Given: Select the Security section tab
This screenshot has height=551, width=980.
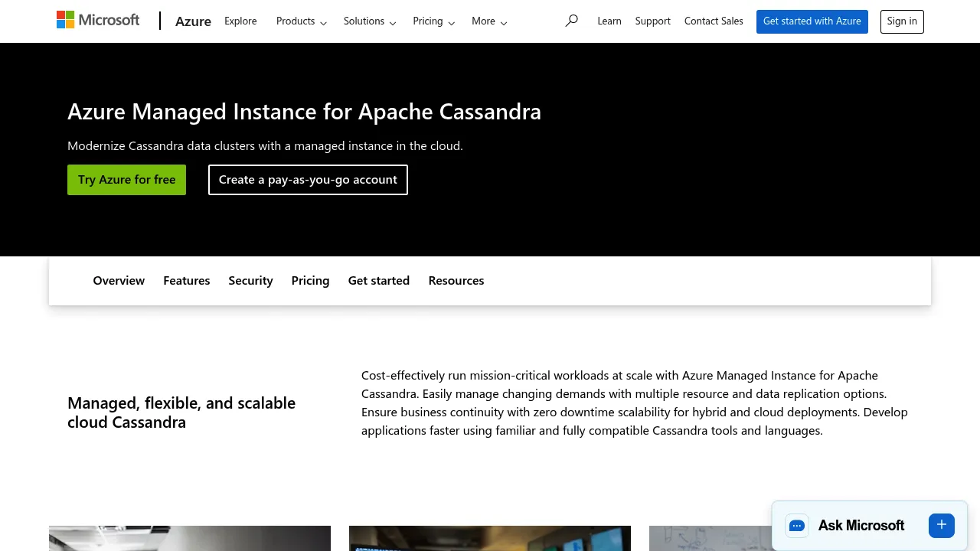Looking at the screenshot, I should 250,281.
